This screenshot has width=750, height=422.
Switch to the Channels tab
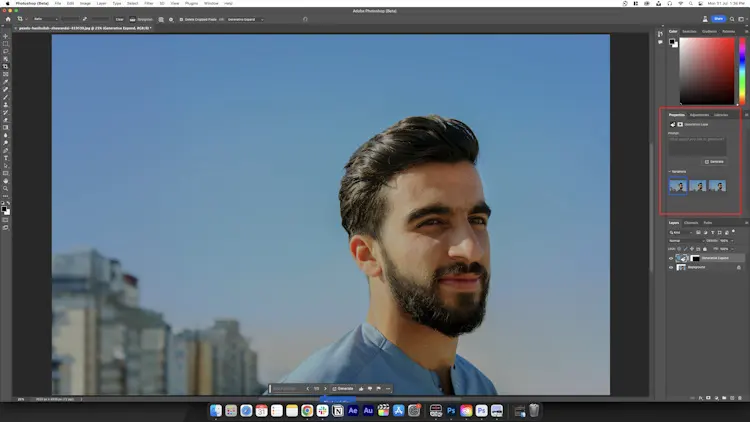pyautogui.click(x=691, y=222)
